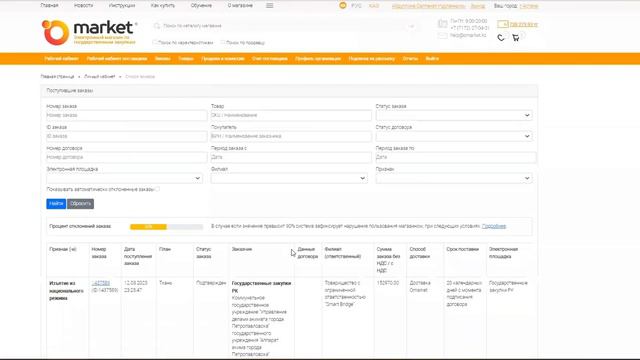Expand the catalog search dropdown arrow
Image resolution: width=640 pixels, height=360 pixels.
point(411,26)
